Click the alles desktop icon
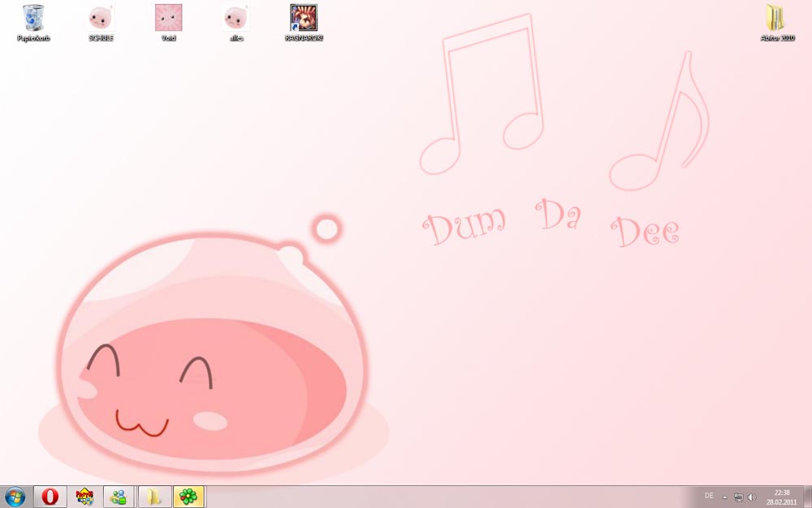 235,19
